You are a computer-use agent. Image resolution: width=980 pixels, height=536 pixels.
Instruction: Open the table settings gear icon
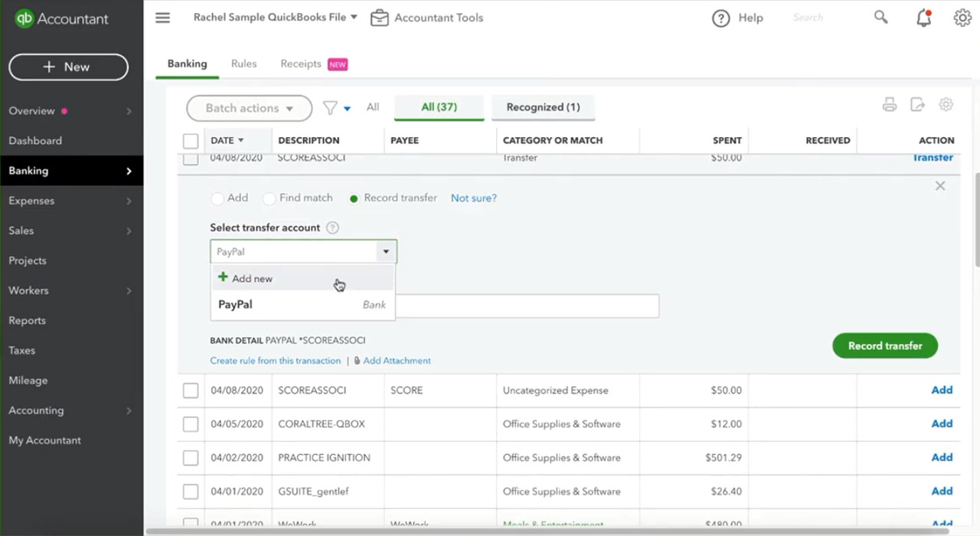(946, 105)
